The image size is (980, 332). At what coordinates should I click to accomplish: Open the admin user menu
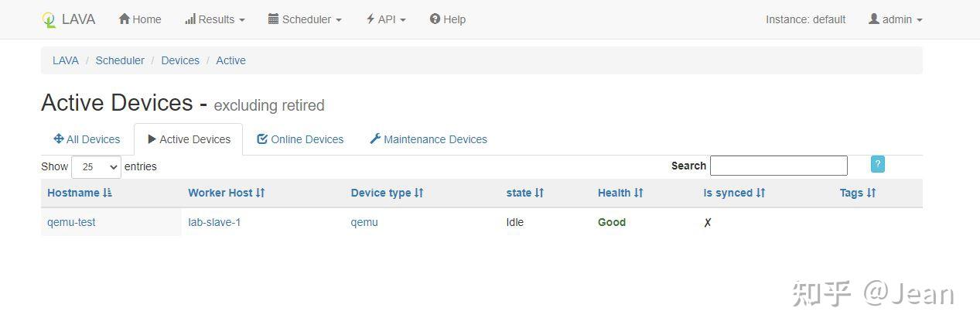pyautogui.click(x=895, y=19)
